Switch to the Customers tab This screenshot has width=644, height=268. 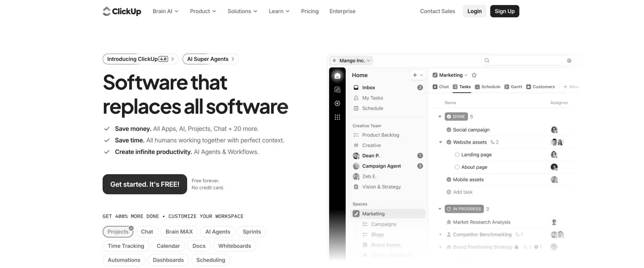click(540, 87)
